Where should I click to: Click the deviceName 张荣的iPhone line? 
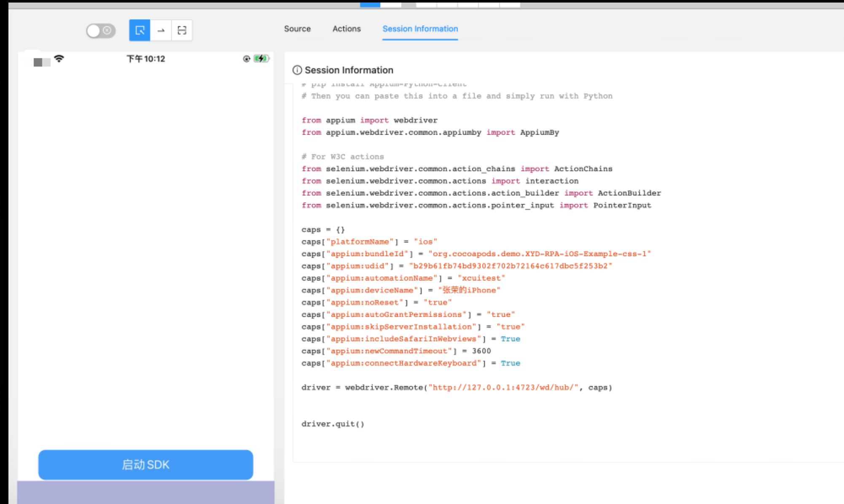[x=401, y=290]
